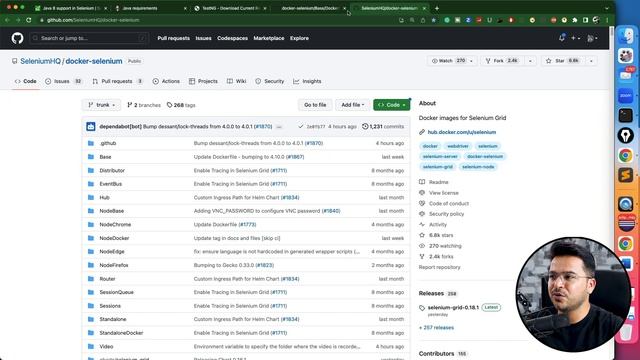
Task: Open the NodeChrome folder
Action: 115,224
